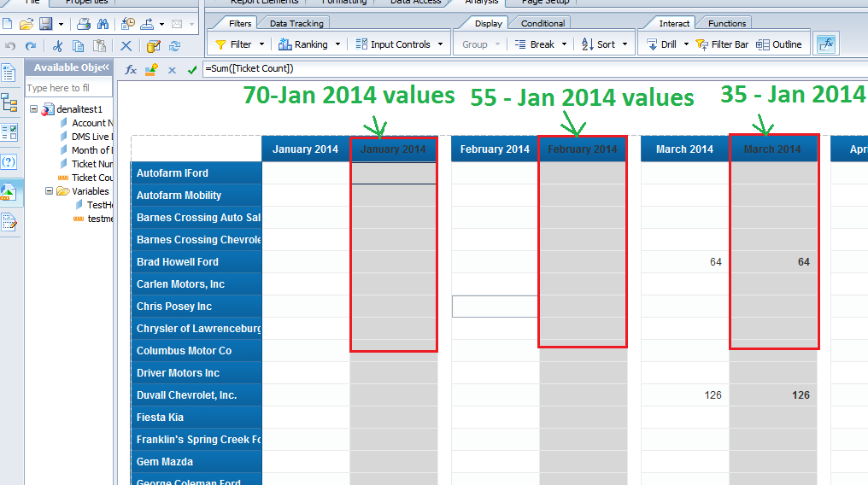Click the Cut scissors icon
This screenshot has width=868, height=485.
click(58, 46)
